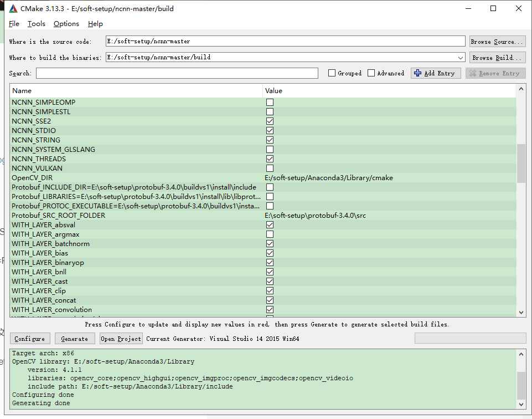The image size is (532, 419).
Task: Click the Add Entry button
Action: point(436,73)
